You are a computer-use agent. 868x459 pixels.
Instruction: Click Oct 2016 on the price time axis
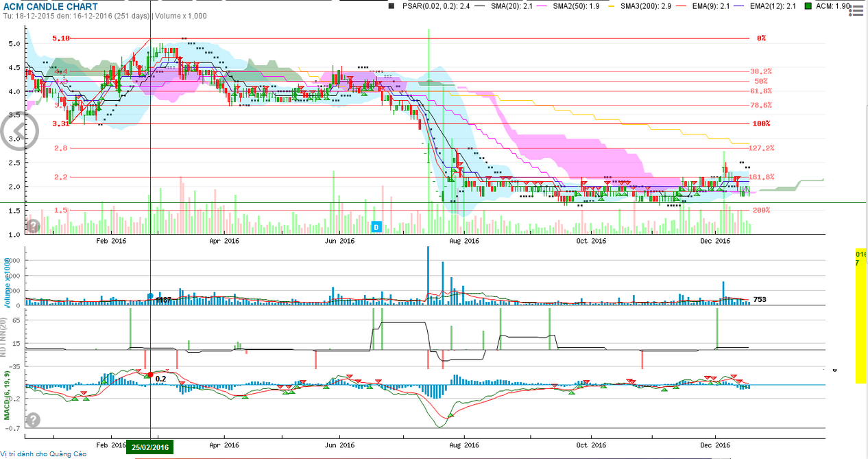tap(590, 241)
